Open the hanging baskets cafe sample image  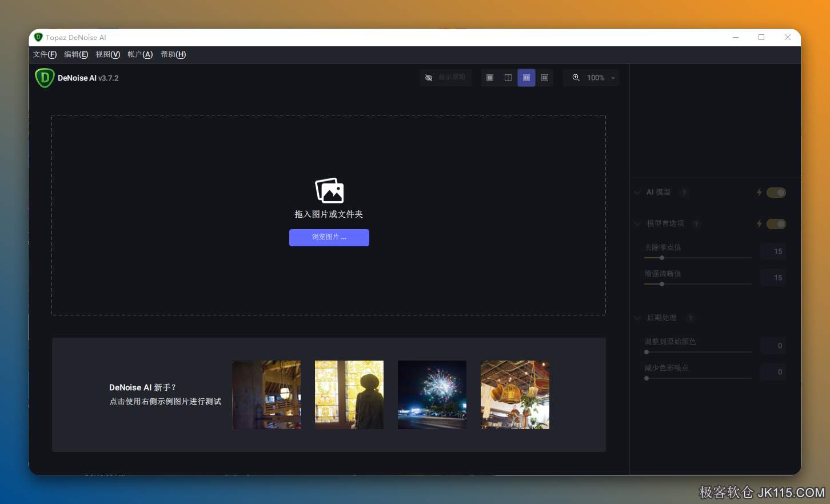click(515, 395)
